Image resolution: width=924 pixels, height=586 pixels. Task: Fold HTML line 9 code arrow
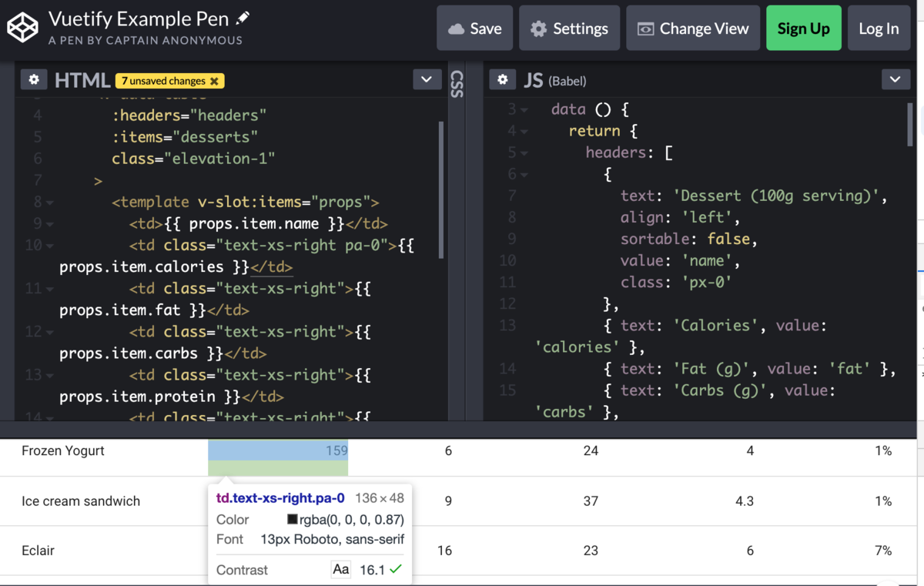(x=50, y=225)
